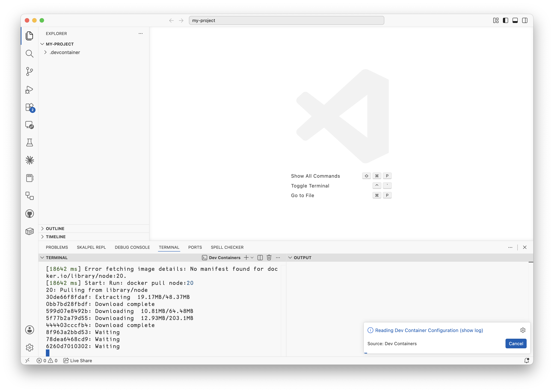Click Toggle Terminal on welcome screen

[310, 186]
